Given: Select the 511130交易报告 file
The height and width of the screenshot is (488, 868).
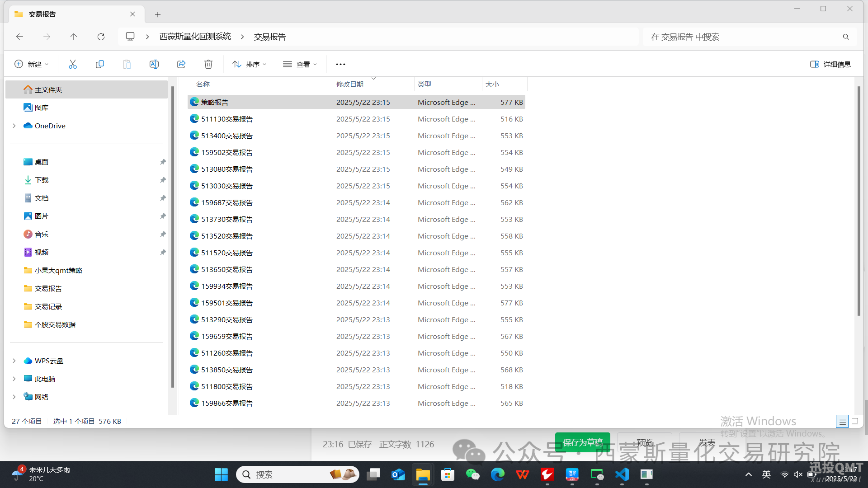Looking at the screenshot, I should coord(356,119).
